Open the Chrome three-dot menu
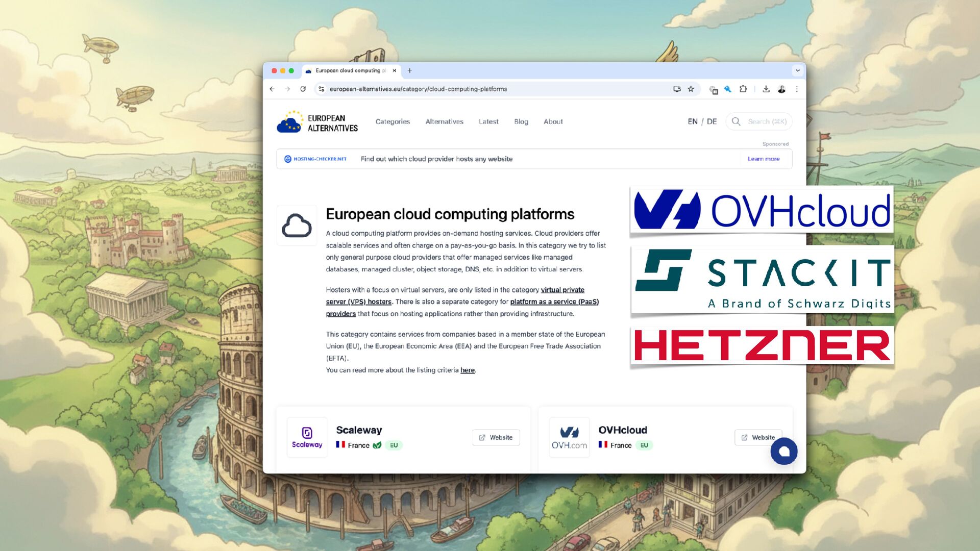 pos(797,89)
